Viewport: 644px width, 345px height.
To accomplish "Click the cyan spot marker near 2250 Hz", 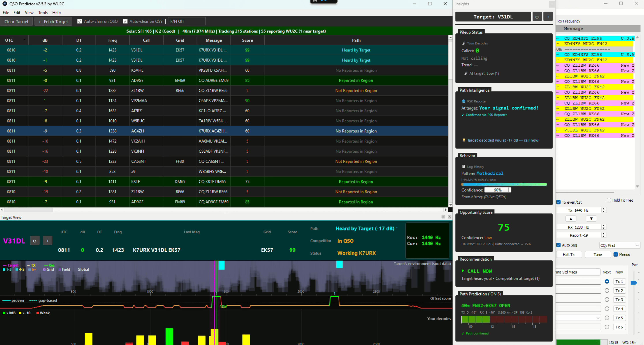I will coord(339,264).
